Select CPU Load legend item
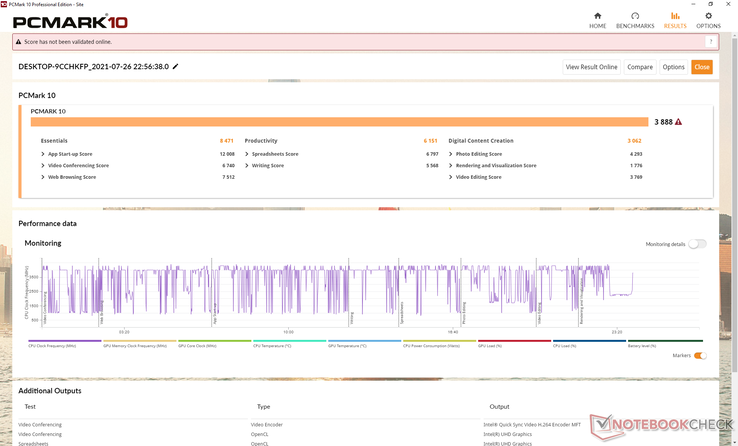This screenshot has width=738, height=446. click(589, 343)
